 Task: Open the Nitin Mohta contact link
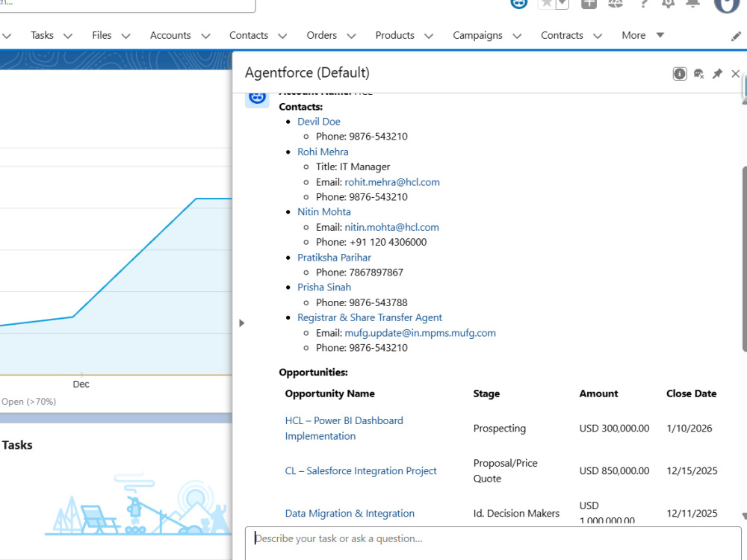324,211
